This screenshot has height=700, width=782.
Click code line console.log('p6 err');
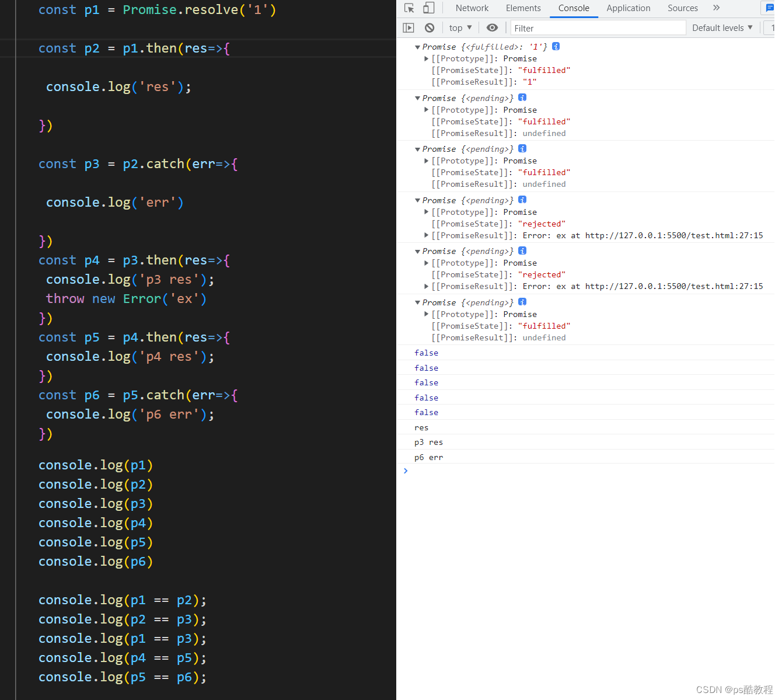click(x=130, y=415)
